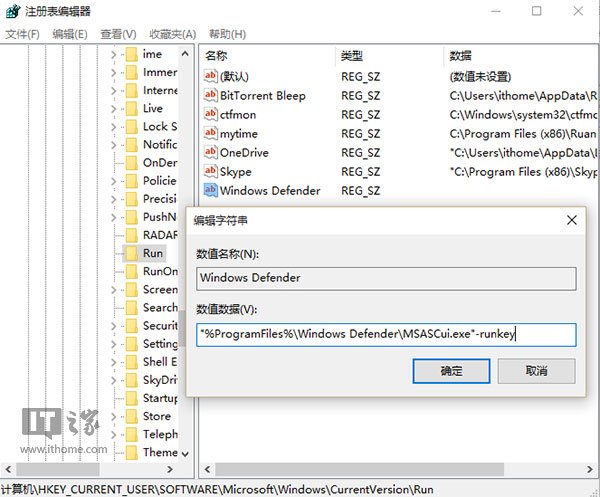Click the BitTorrent Bleep value icon

click(x=210, y=95)
